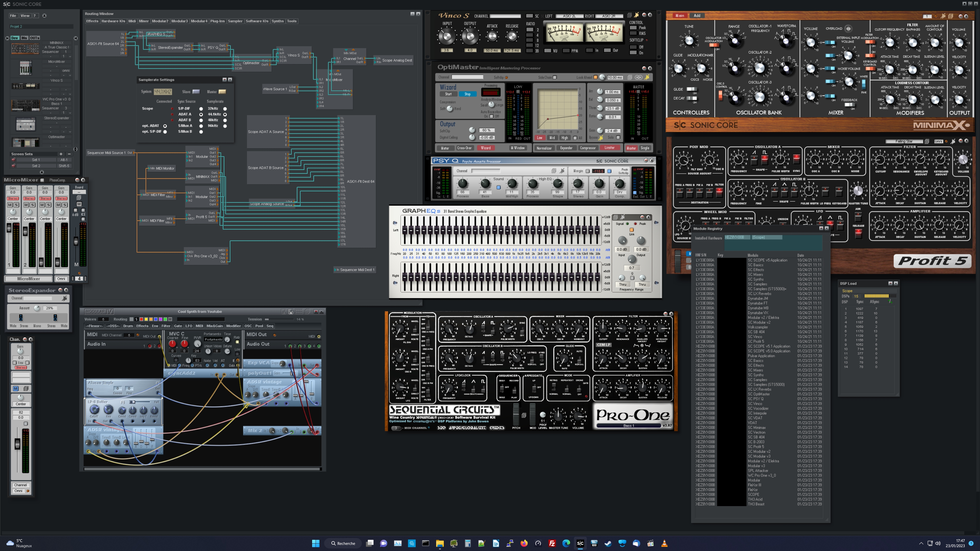980x551 pixels.
Task: Open the Filter module menu in Modular
Action: click(166, 326)
